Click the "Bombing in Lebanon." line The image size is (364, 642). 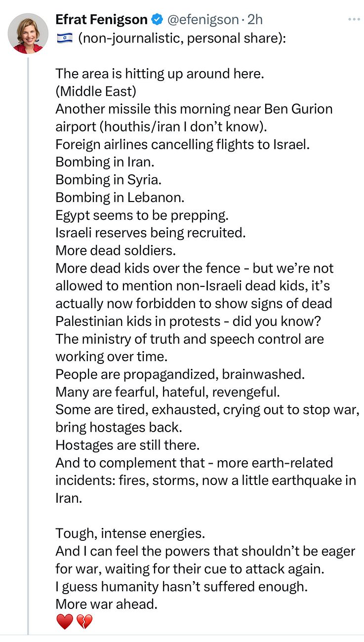pos(120,197)
